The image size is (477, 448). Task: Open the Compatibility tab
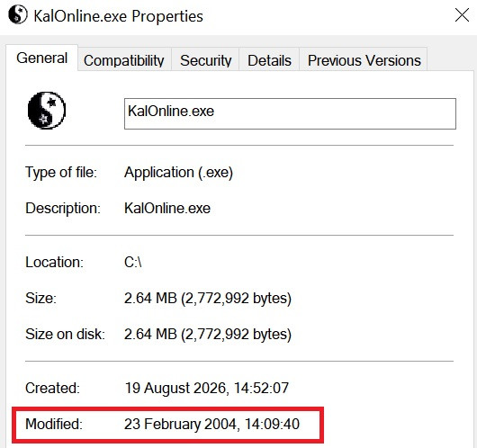click(124, 60)
